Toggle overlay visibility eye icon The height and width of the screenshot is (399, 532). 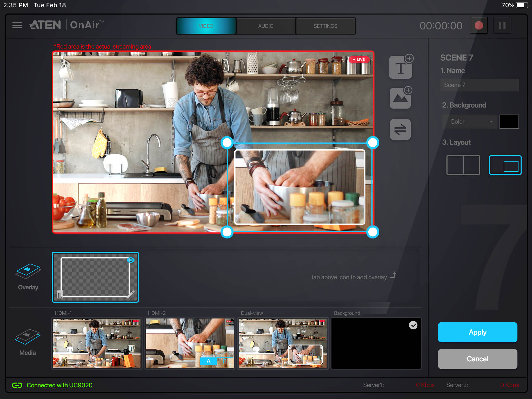click(x=131, y=260)
